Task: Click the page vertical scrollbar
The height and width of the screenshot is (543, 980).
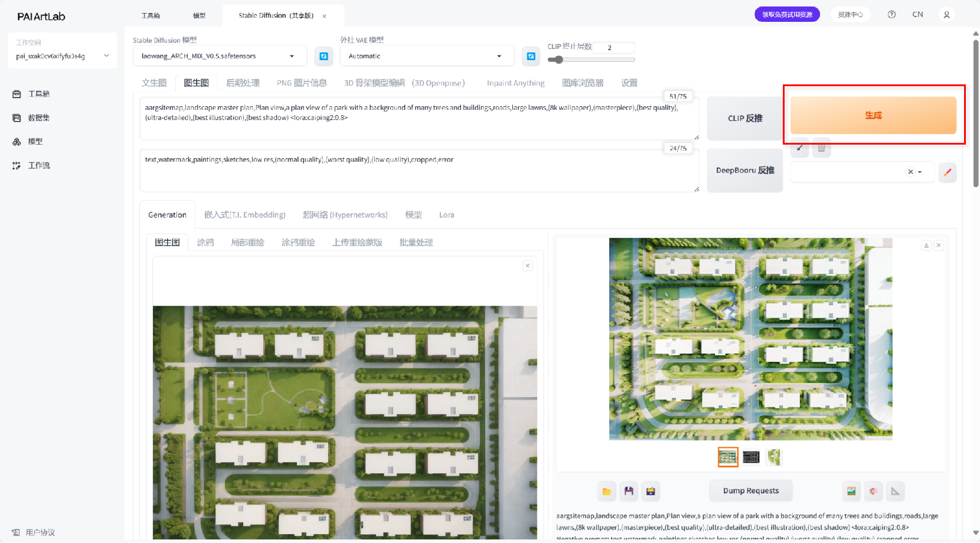Action: (976, 112)
